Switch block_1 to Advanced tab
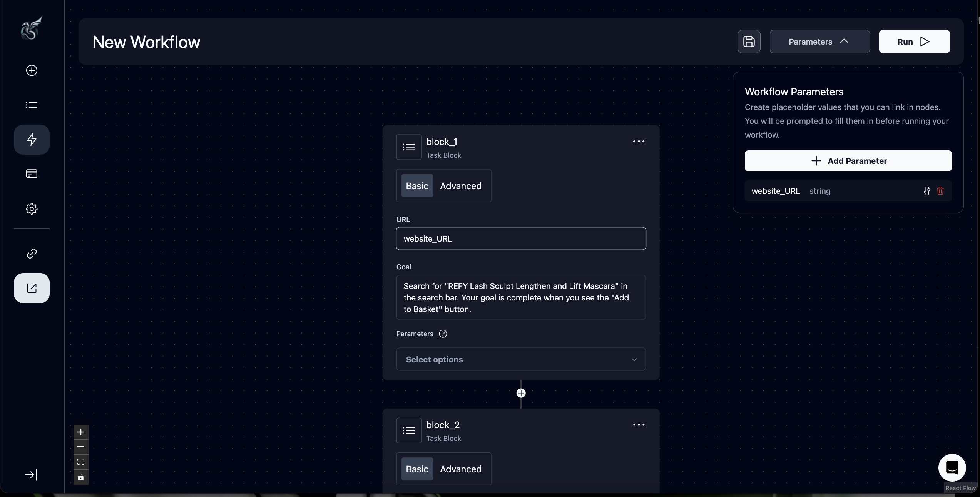This screenshot has height=497, width=980. click(460, 186)
